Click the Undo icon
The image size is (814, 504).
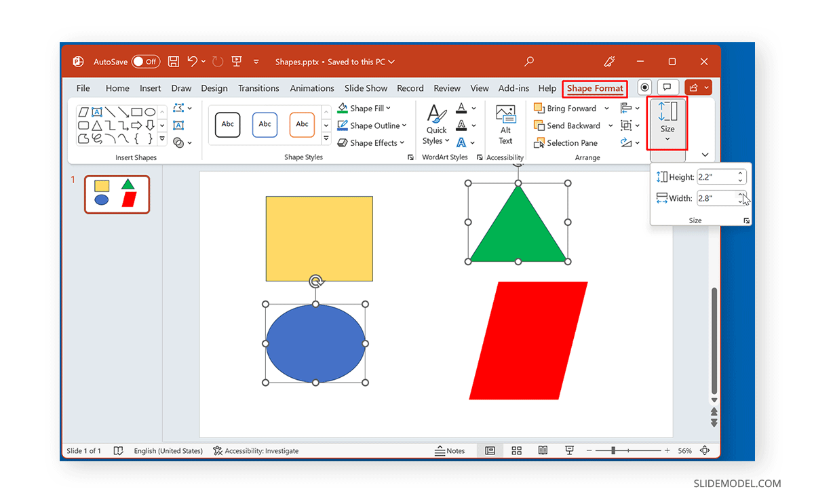[193, 62]
